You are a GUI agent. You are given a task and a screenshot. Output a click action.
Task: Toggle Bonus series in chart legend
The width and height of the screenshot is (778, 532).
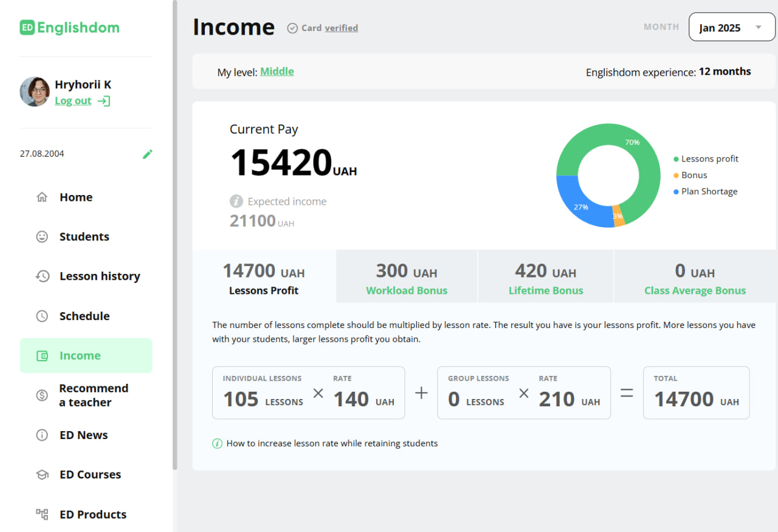[694, 176]
